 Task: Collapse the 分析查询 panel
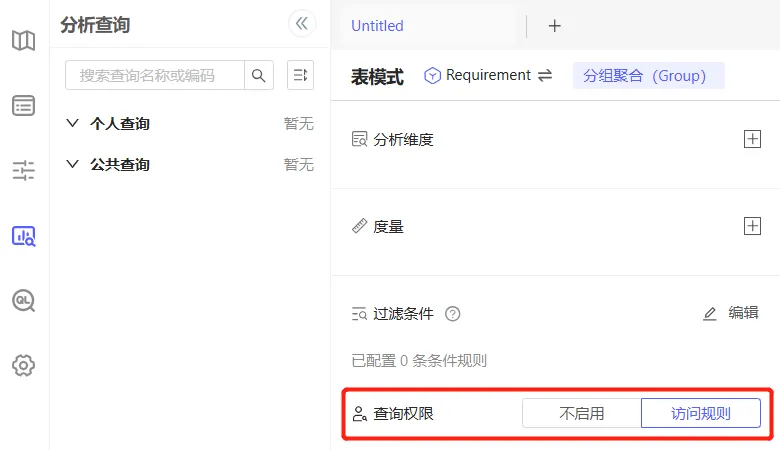(301, 24)
